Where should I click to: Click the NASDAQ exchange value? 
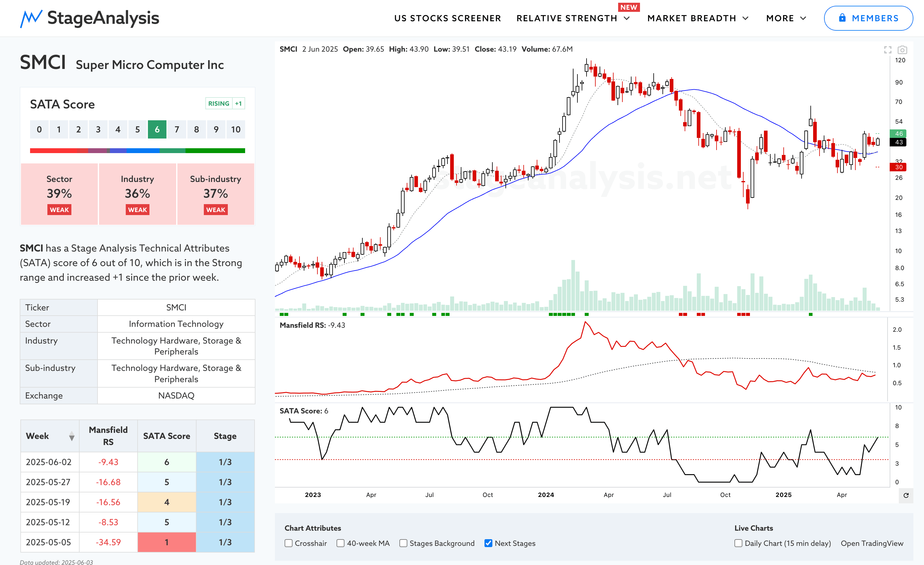(x=176, y=395)
